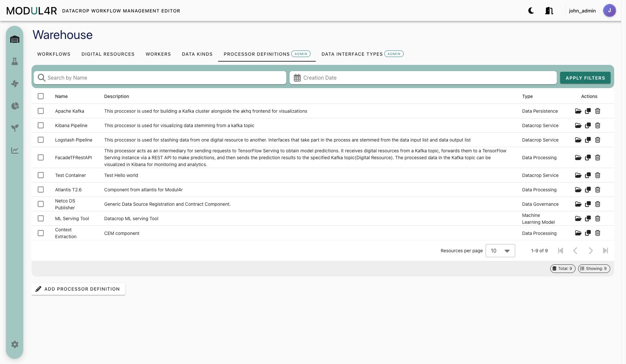Select all rows with header checkbox
Image resolution: width=626 pixels, height=364 pixels.
(41, 96)
